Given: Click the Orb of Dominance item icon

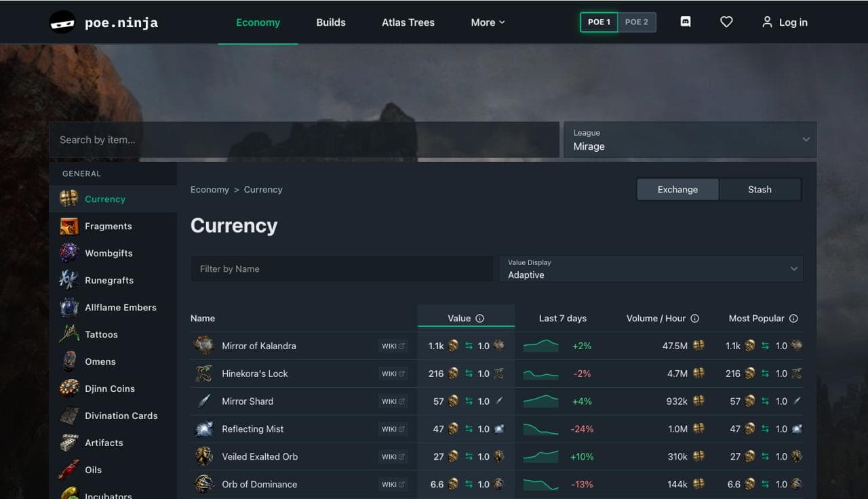Looking at the screenshot, I should point(204,484).
